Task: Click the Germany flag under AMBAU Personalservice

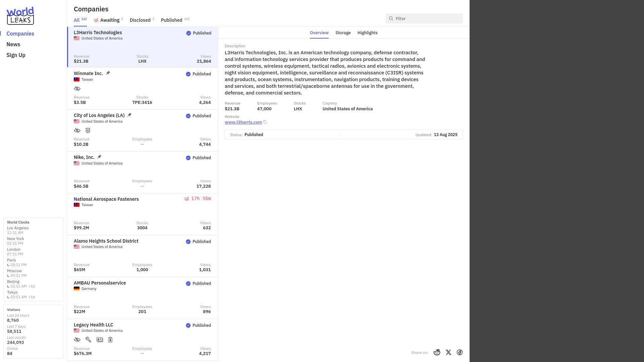Action: coord(76,289)
